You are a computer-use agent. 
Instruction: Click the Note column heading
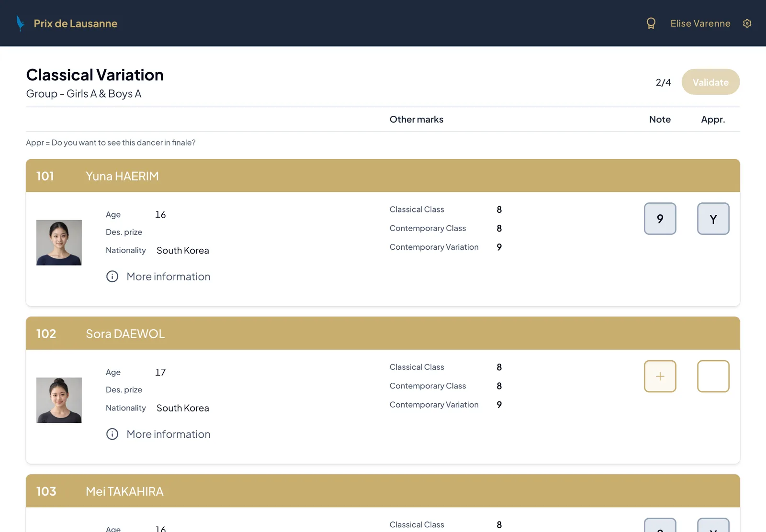click(x=660, y=119)
